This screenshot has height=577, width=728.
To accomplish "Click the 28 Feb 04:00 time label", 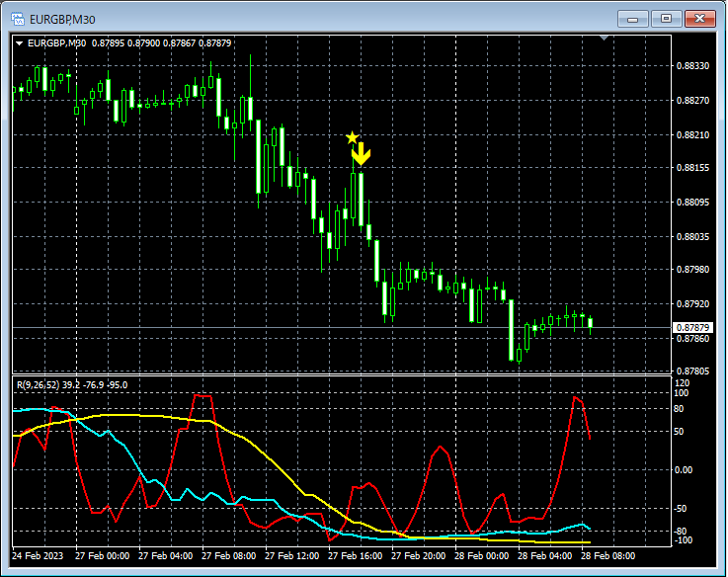I will [x=544, y=556].
